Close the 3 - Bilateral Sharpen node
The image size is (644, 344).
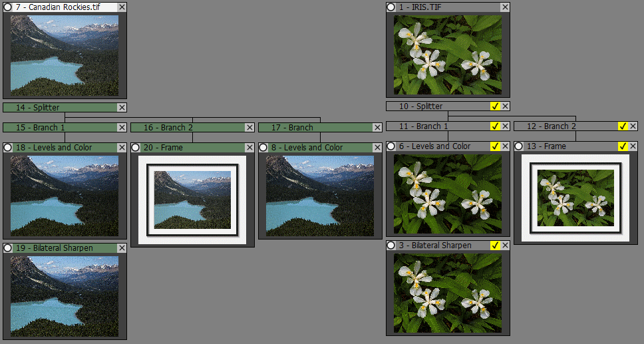[x=505, y=246]
